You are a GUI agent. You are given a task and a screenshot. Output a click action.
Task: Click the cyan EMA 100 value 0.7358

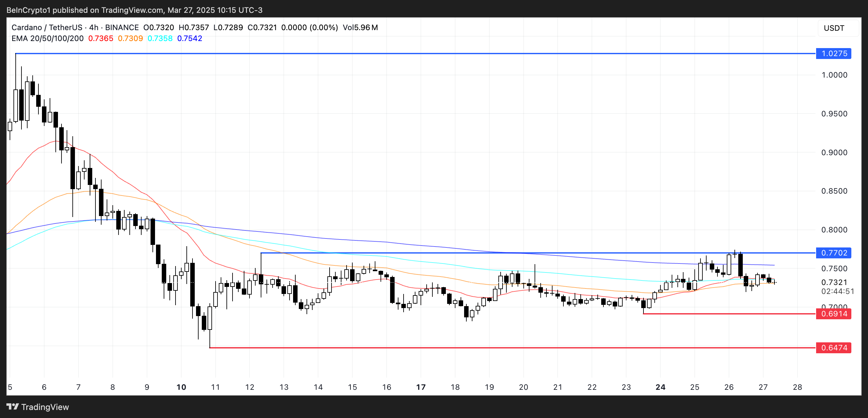click(160, 38)
